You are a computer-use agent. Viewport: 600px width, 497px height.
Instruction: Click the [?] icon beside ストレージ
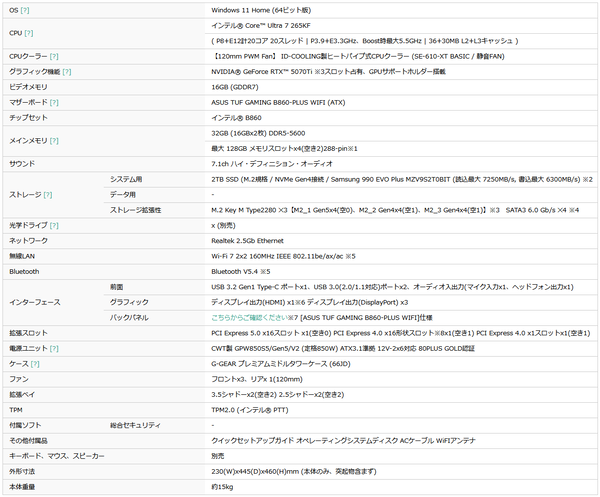point(47,194)
